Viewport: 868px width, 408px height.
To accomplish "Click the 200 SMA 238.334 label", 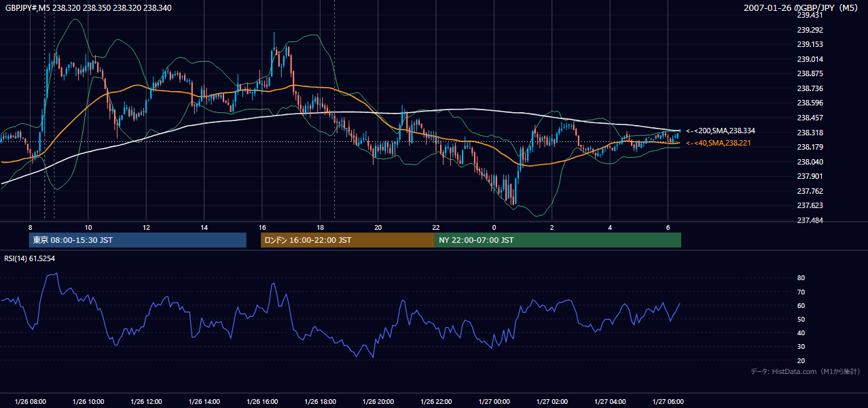I will [x=721, y=131].
